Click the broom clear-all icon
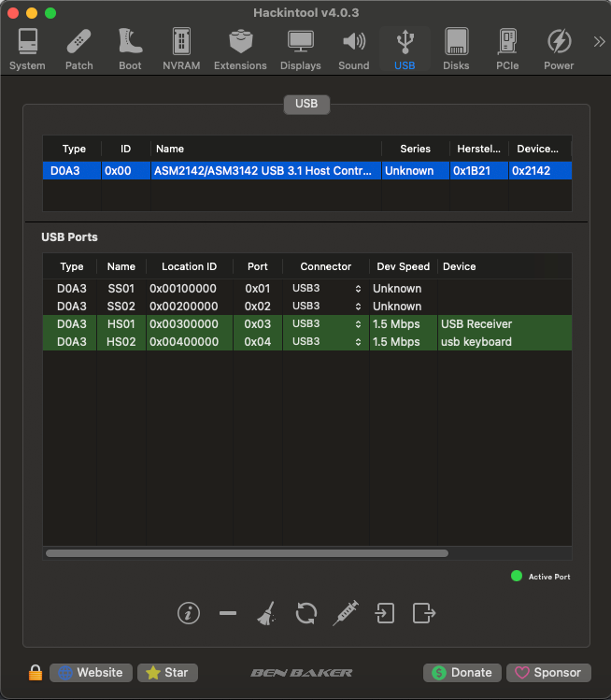 [266, 613]
